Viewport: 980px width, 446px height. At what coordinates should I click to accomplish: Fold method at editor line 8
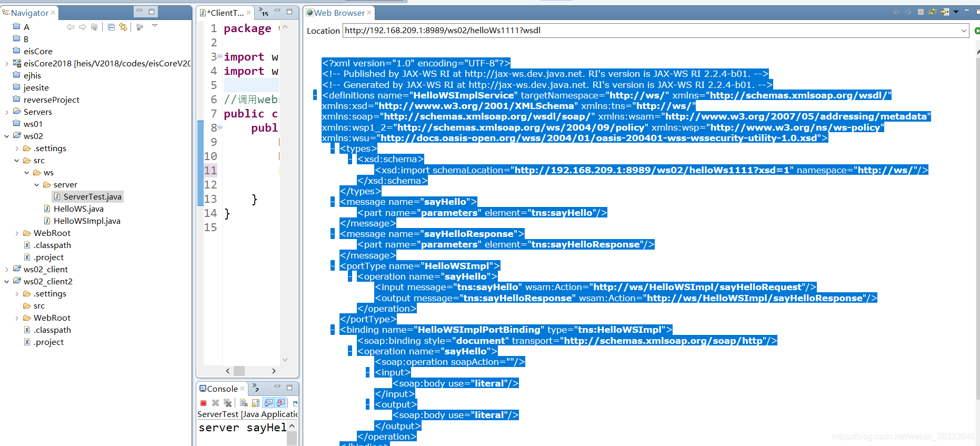click(x=219, y=127)
